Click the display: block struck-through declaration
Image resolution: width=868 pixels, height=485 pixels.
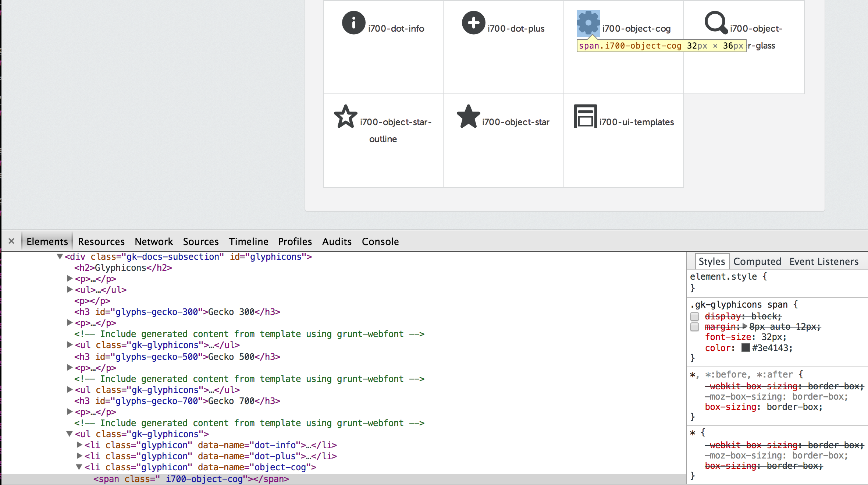(743, 316)
